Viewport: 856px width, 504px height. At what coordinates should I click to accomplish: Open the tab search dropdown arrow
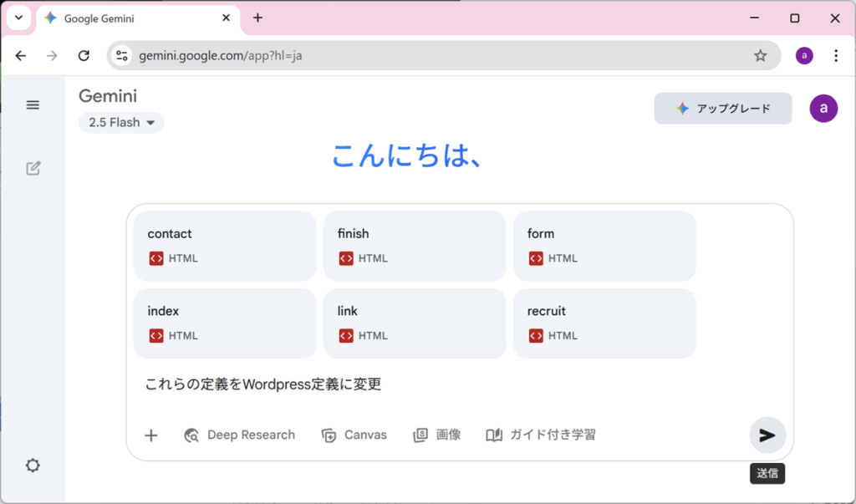[x=18, y=18]
